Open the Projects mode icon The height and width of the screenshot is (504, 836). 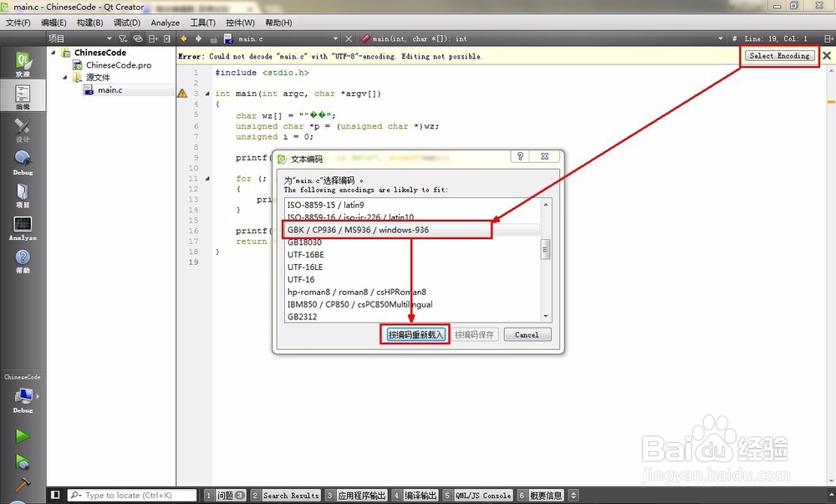coord(23,195)
